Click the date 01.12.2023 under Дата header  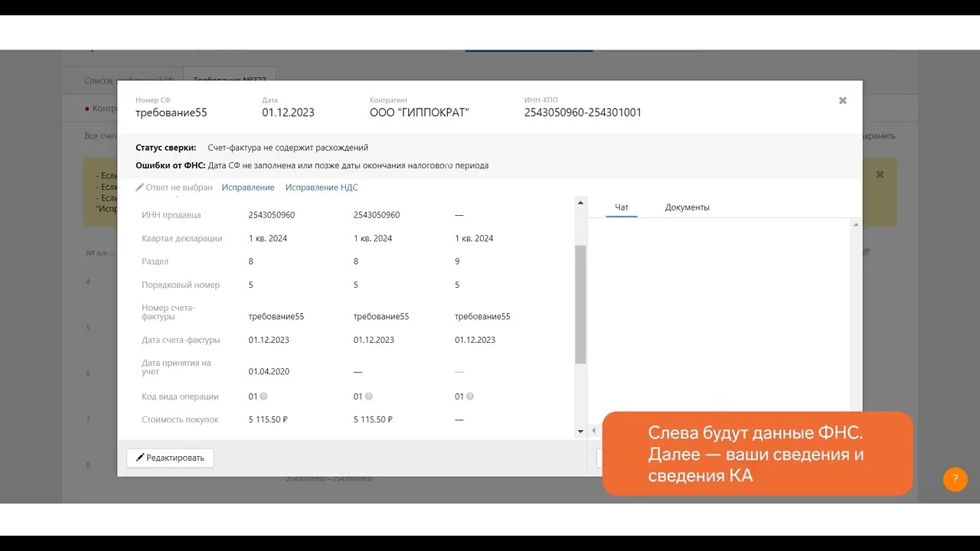[x=288, y=112]
